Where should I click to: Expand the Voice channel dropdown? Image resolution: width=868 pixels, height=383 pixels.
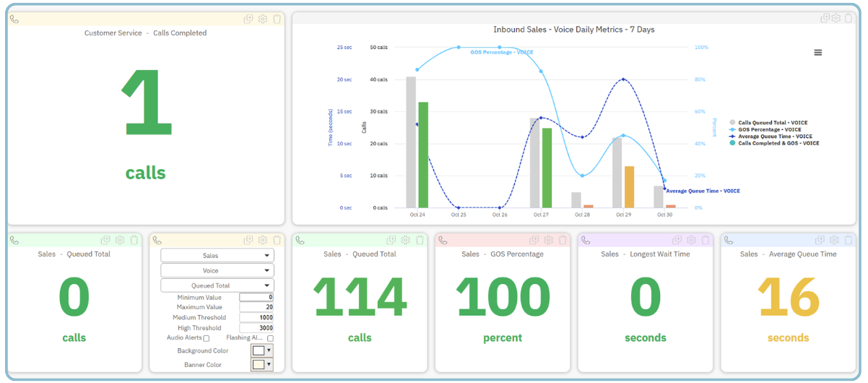tap(217, 270)
